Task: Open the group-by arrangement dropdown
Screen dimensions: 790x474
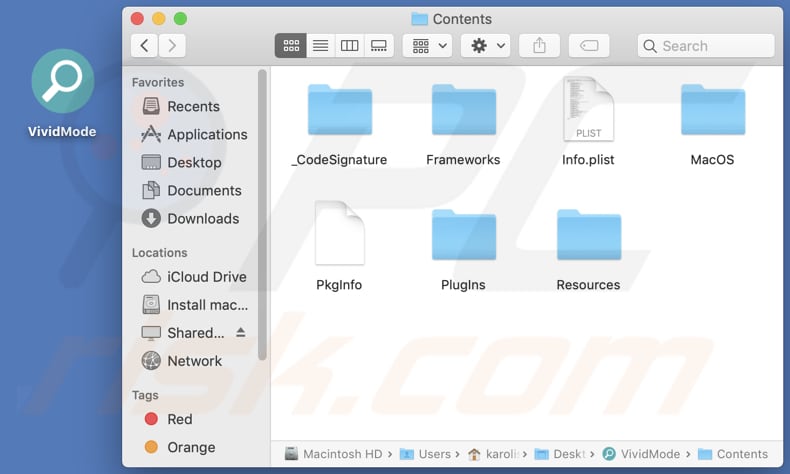Action: [428, 46]
